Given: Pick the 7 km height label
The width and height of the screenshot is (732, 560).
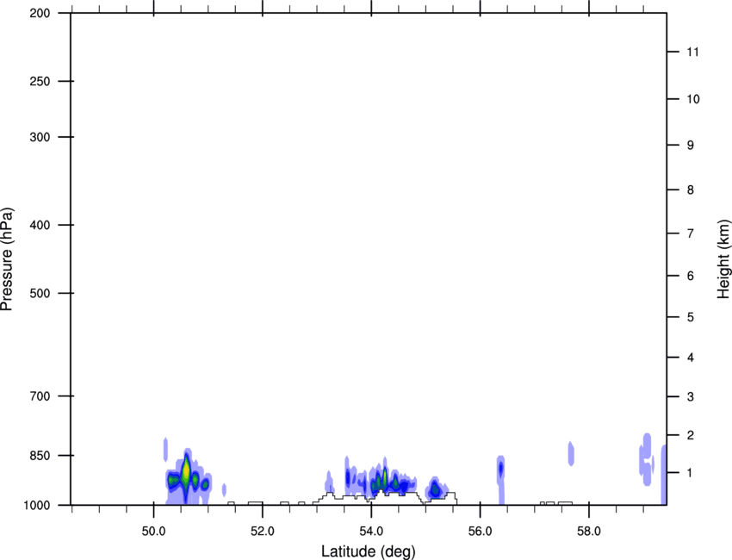Looking at the screenshot, I should 691,233.
